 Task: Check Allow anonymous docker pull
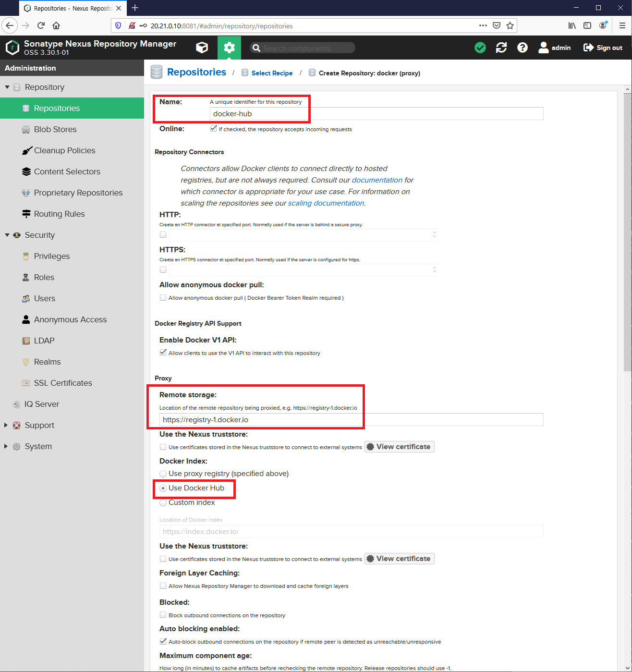163,298
